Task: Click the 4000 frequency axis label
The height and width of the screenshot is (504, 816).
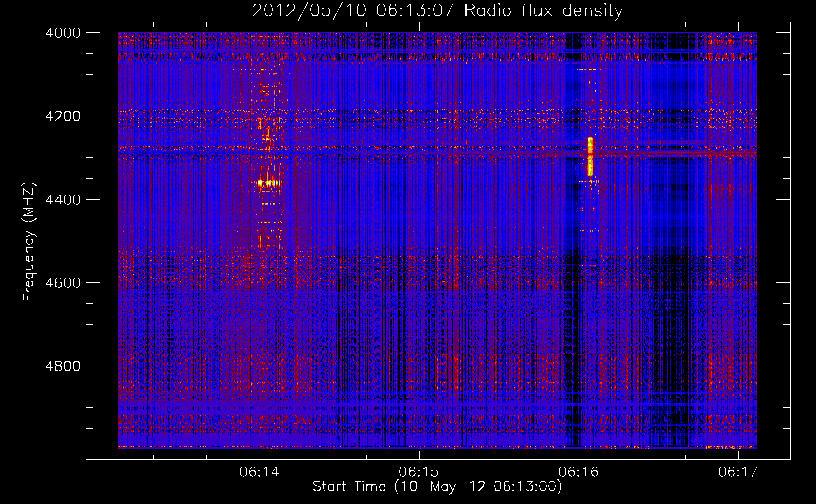Action: pos(63,33)
